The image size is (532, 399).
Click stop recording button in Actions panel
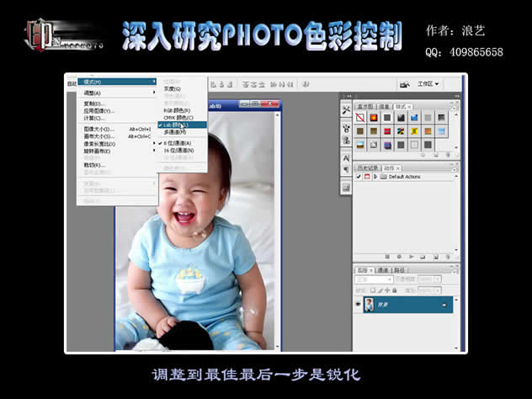[387, 257]
